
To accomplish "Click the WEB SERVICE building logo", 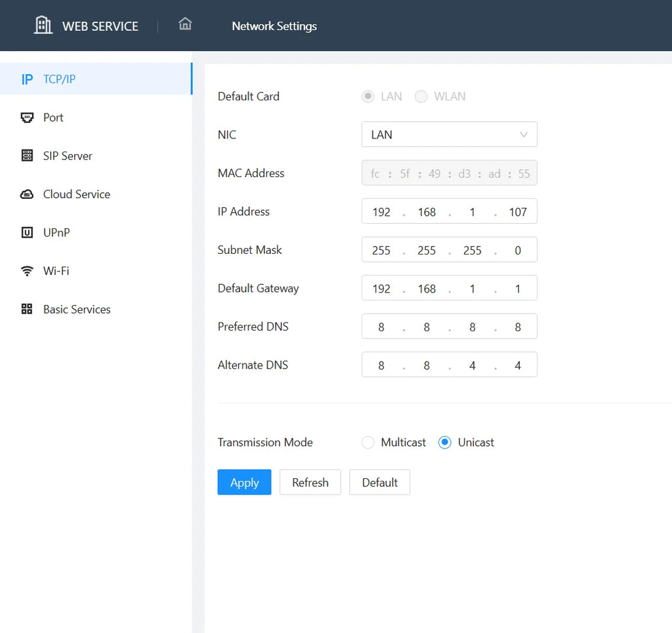I will coord(43,25).
